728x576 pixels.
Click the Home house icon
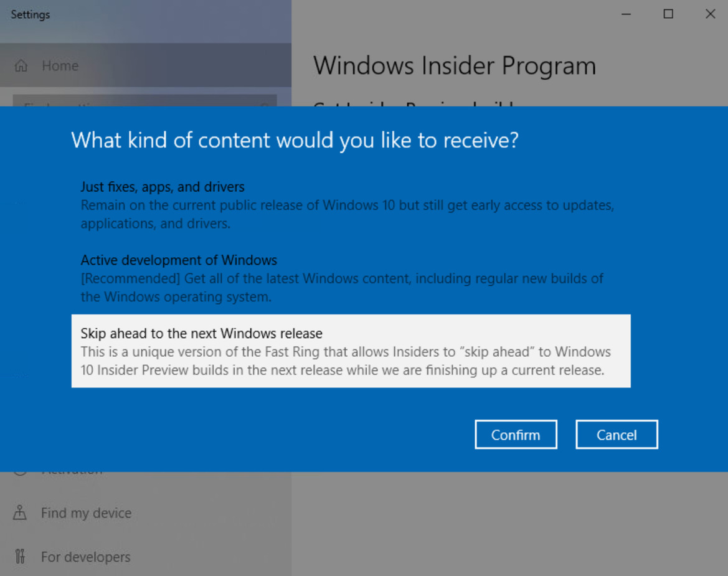[x=21, y=65]
